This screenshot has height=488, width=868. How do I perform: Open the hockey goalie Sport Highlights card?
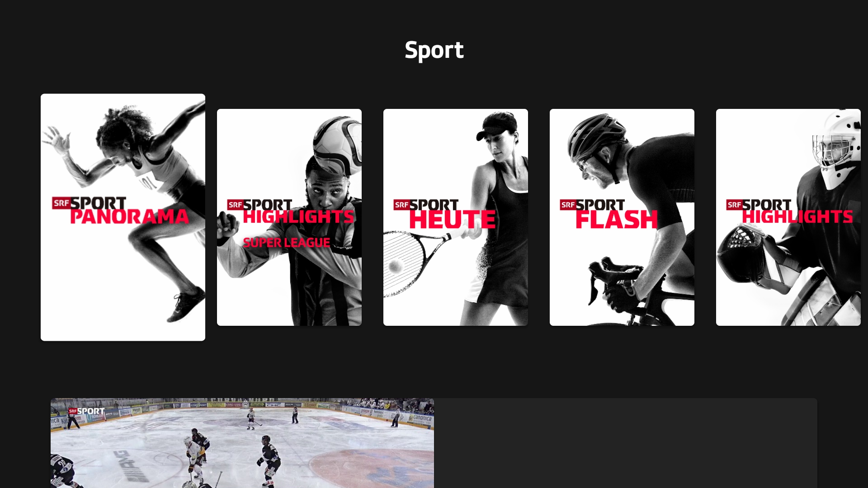788,217
